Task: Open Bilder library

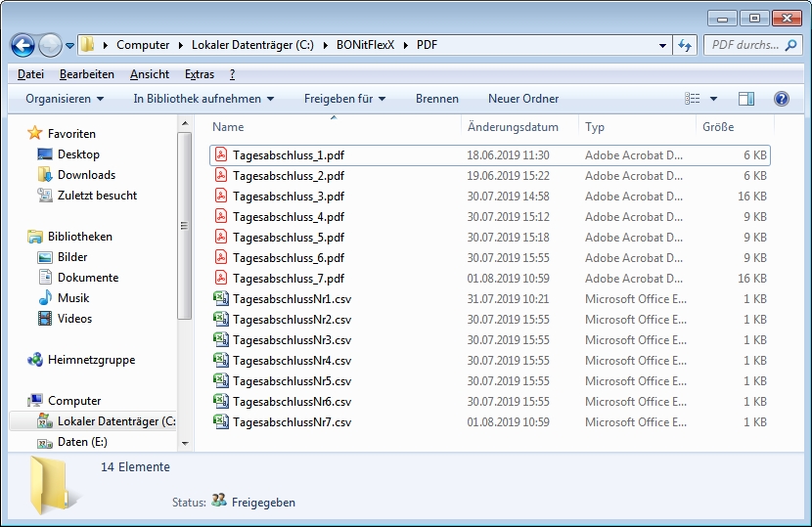Action: pos(72,257)
